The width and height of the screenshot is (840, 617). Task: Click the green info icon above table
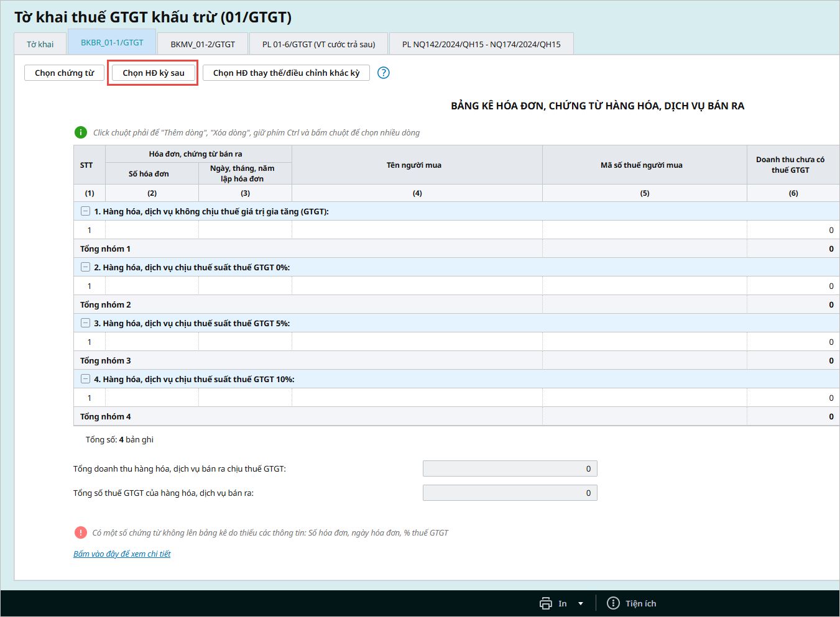pos(81,132)
